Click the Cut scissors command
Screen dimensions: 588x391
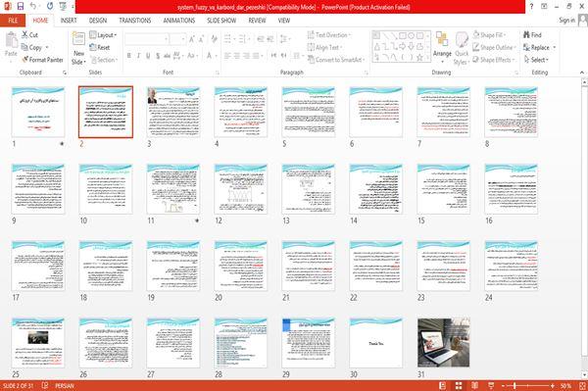click(x=29, y=35)
